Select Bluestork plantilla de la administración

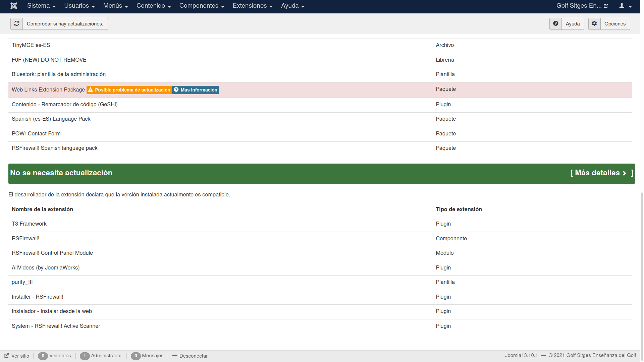59,74
